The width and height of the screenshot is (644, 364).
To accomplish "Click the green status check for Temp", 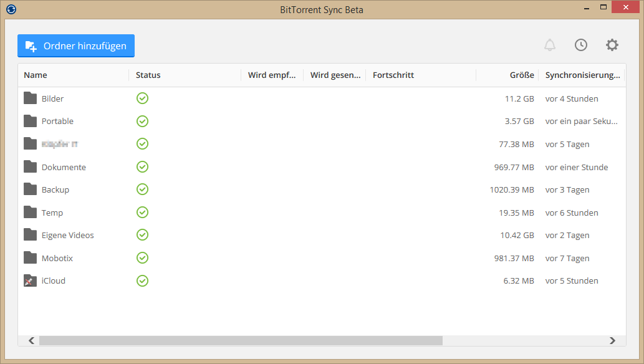I will pos(143,213).
